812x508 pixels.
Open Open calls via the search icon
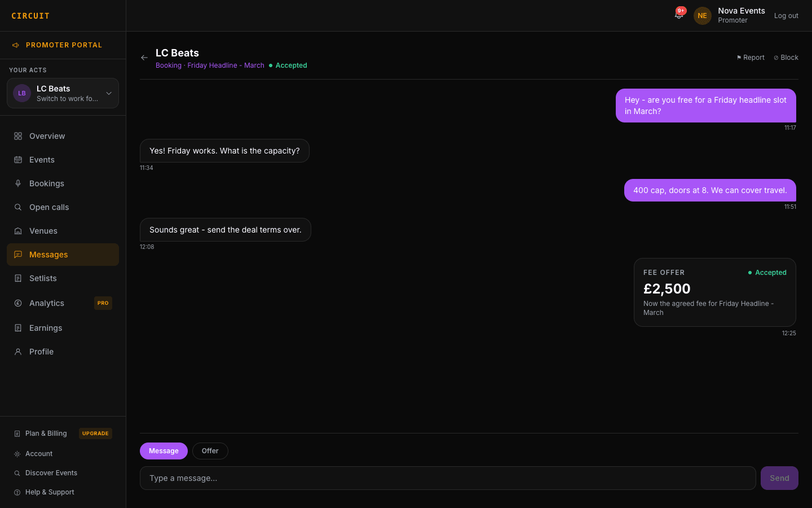pos(18,207)
